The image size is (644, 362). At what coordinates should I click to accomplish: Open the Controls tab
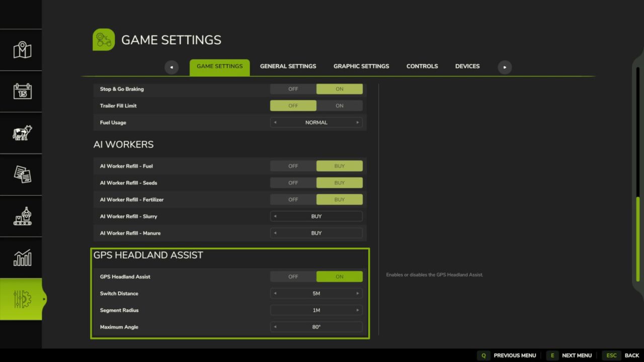coord(422,66)
